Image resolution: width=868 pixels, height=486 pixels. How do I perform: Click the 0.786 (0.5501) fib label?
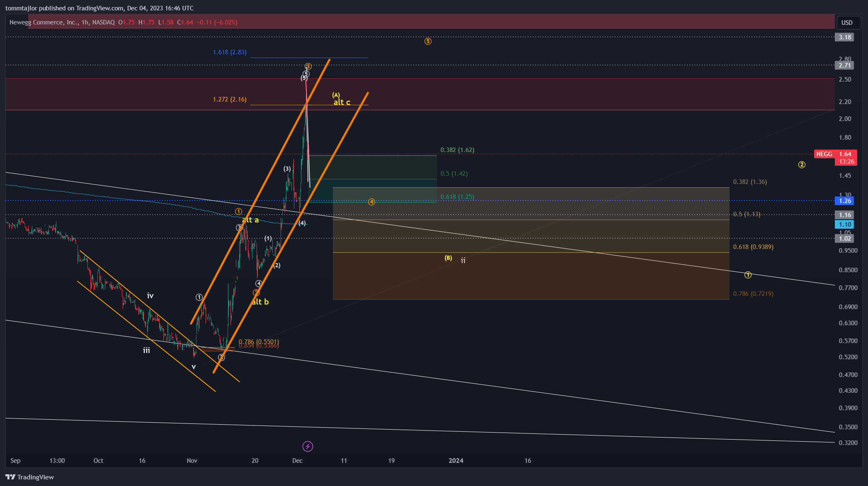pos(259,341)
